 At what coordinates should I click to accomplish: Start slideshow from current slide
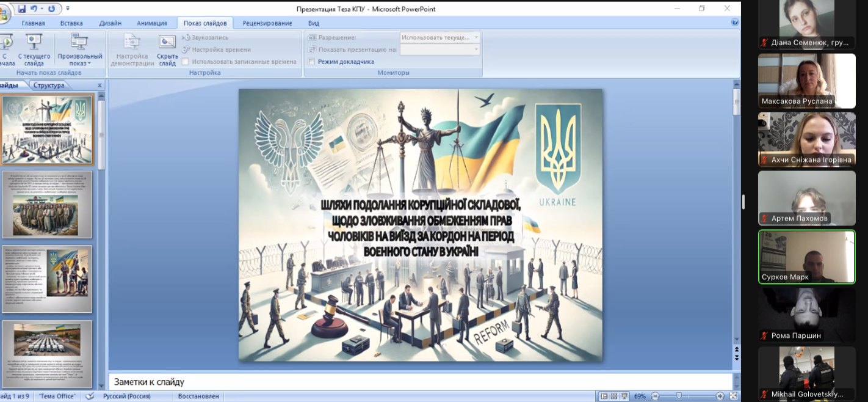[x=34, y=49]
